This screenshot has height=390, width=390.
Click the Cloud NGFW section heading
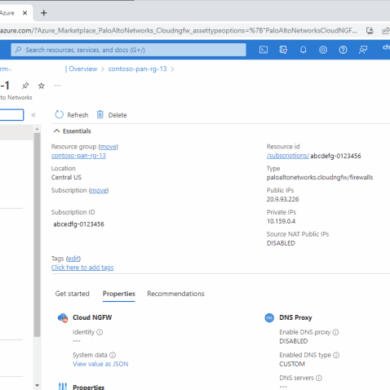[x=92, y=318]
